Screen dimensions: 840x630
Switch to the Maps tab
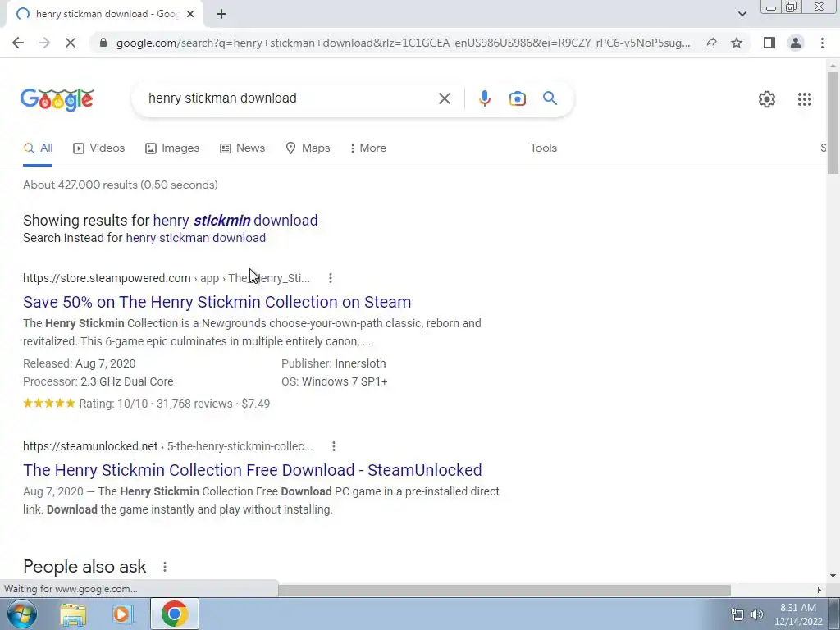[308, 148]
